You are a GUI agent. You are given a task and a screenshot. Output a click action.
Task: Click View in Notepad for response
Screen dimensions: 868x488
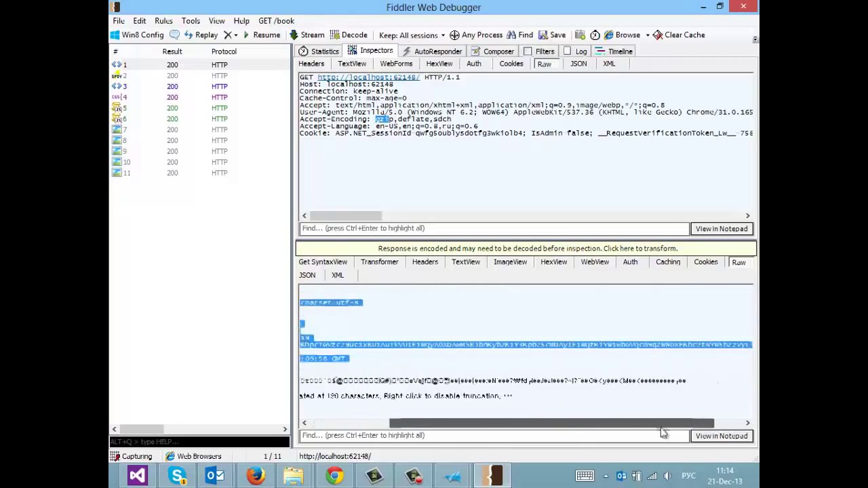coord(722,436)
